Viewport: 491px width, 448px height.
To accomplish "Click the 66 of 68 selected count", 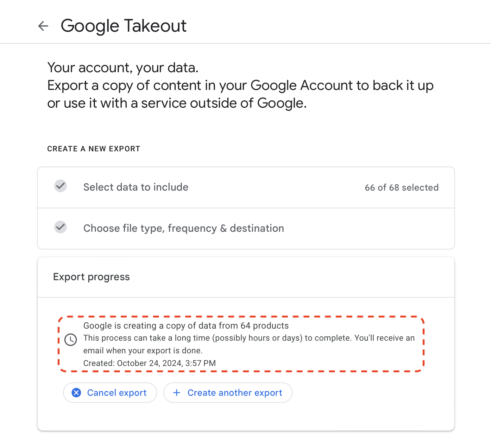I will (x=401, y=187).
